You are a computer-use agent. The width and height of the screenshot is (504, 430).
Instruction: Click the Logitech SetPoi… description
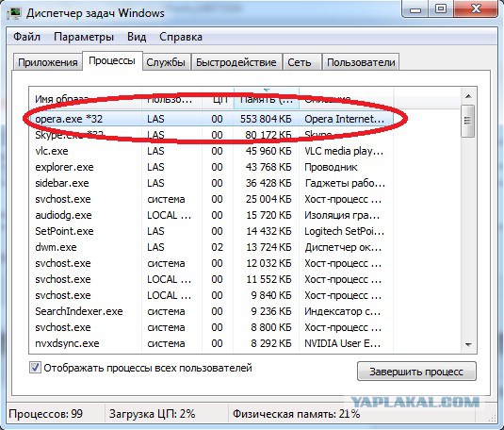coord(344,231)
